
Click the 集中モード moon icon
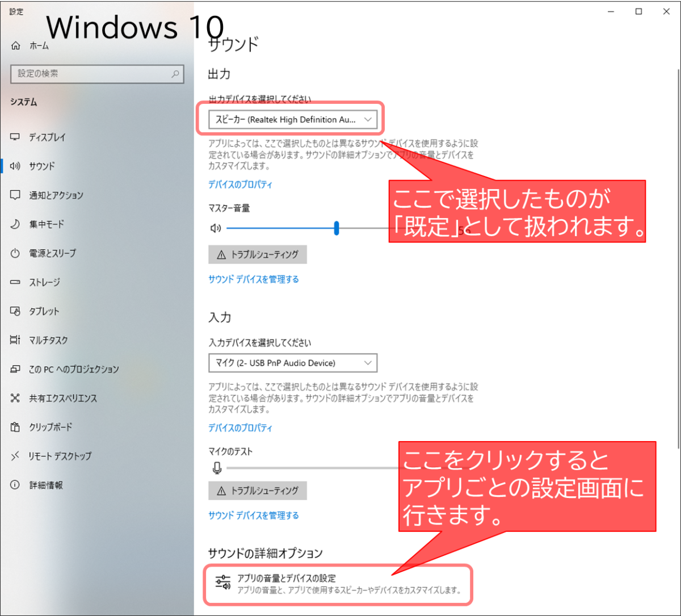[15, 224]
